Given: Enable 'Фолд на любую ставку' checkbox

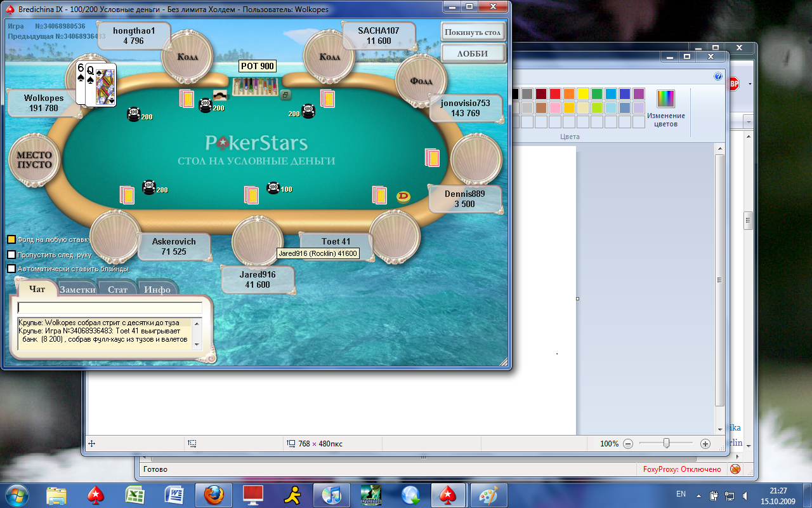Looking at the screenshot, I should (x=11, y=239).
